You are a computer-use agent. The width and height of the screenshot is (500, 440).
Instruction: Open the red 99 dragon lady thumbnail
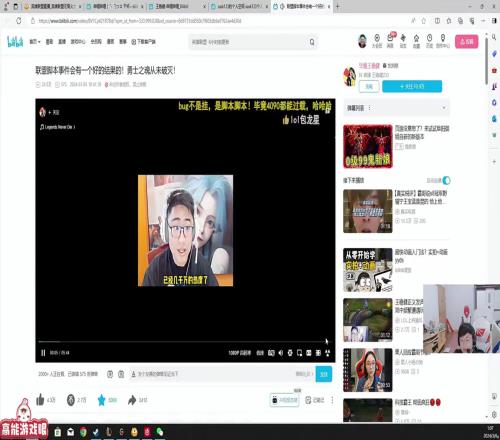tap(368, 146)
